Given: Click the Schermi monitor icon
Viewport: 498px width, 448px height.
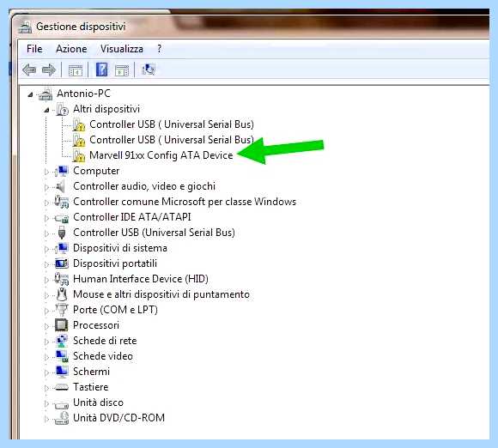Looking at the screenshot, I should [x=62, y=372].
